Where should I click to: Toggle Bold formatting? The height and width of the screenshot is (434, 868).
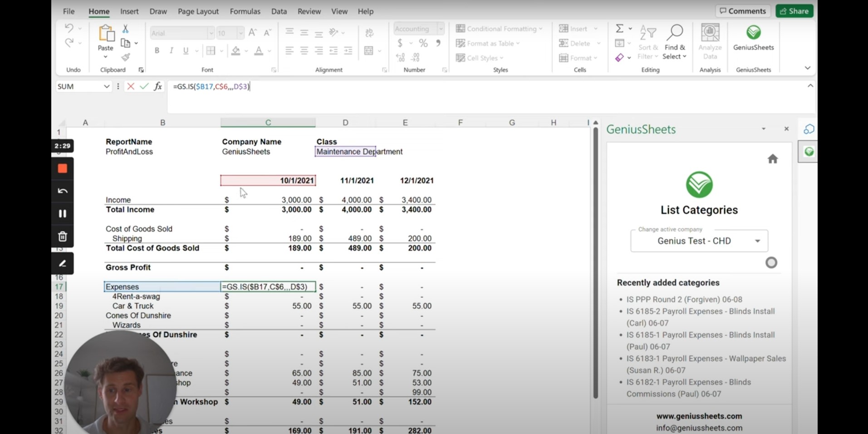click(x=157, y=51)
